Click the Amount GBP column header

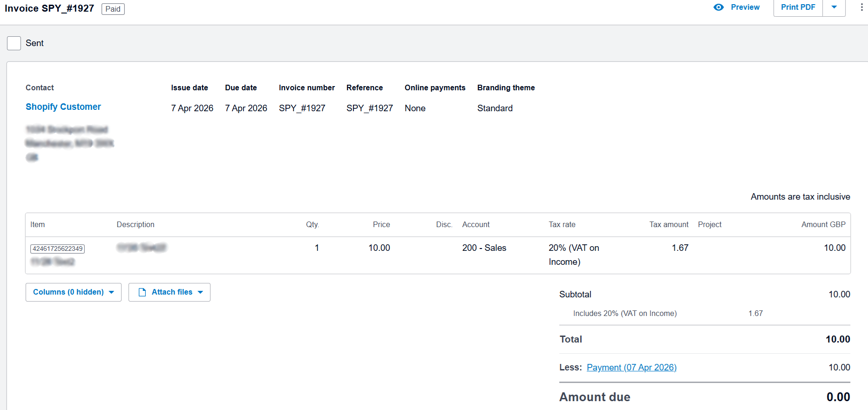(x=823, y=225)
